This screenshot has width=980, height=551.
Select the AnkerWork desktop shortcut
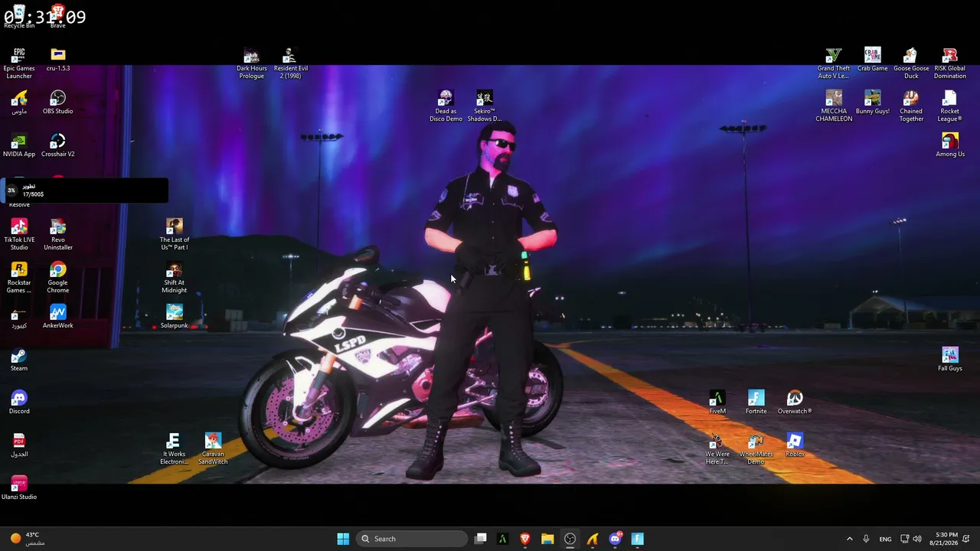click(58, 316)
